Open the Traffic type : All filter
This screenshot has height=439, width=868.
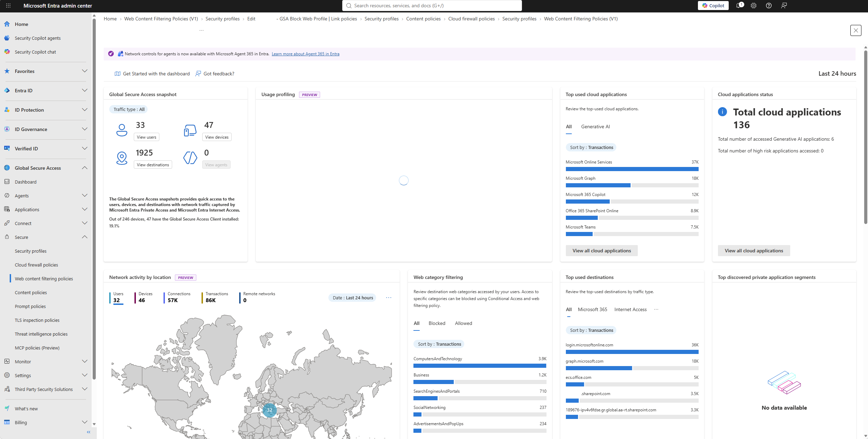pyautogui.click(x=129, y=109)
